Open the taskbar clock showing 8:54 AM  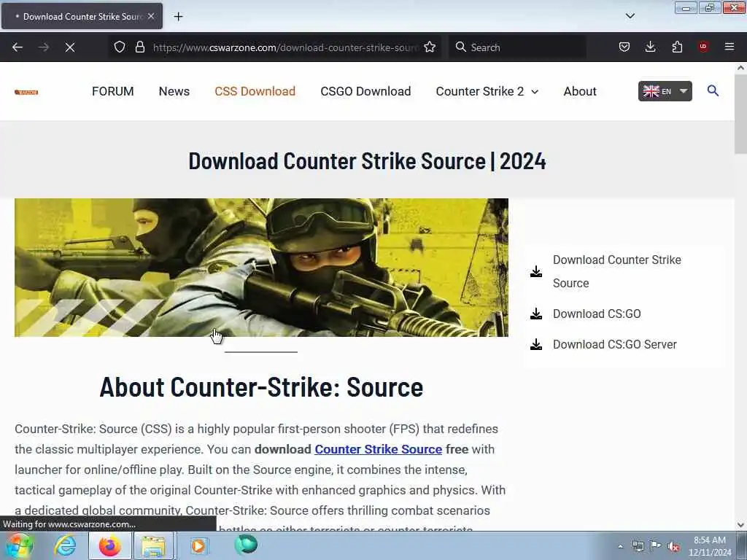pos(709,546)
